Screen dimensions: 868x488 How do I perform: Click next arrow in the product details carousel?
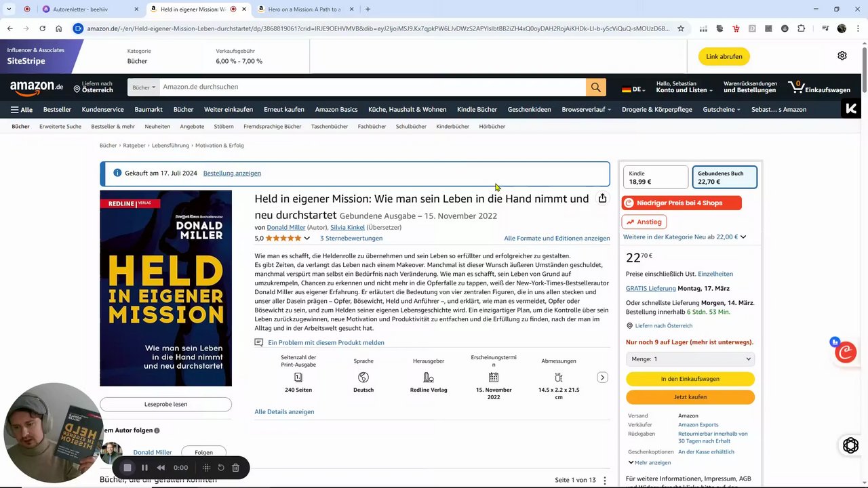tap(602, 378)
